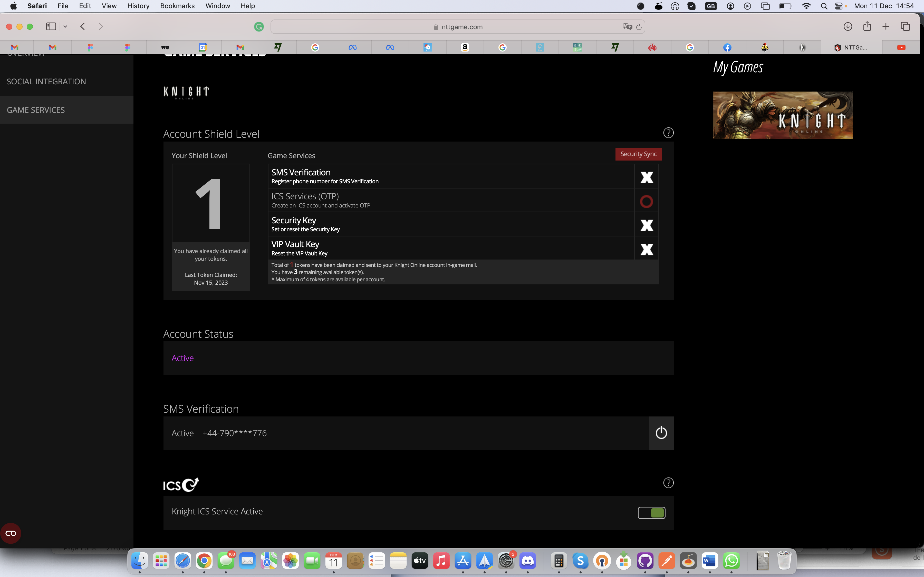924x577 pixels.
Task: Show Safari downloads icon
Action: coord(848,26)
